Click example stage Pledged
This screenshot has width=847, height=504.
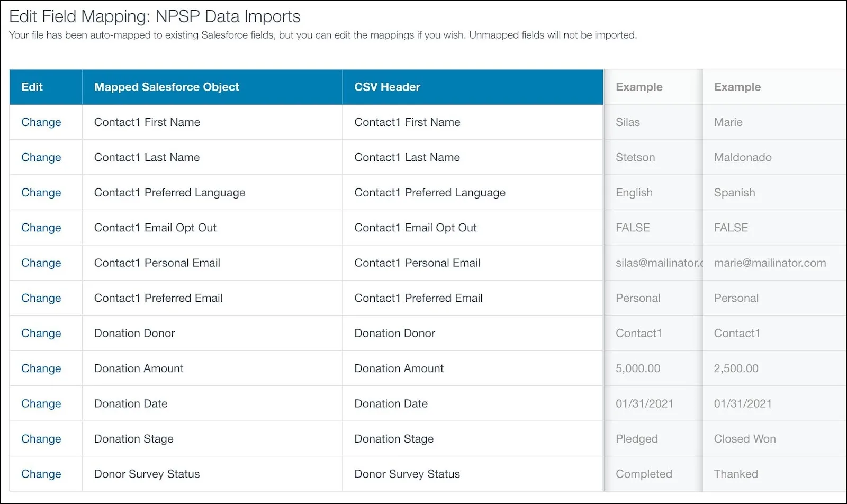pos(637,439)
